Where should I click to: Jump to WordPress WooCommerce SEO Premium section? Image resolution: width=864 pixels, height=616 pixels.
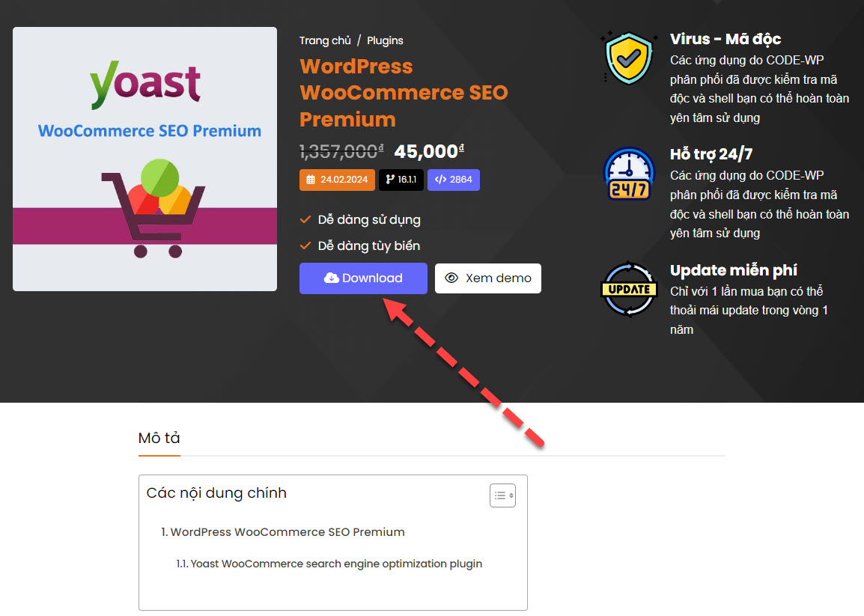(x=283, y=531)
